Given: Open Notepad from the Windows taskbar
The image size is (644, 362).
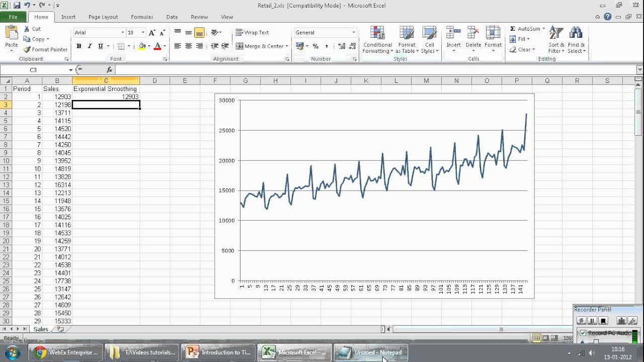Looking at the screenshot, I should [x=371, y=352].
